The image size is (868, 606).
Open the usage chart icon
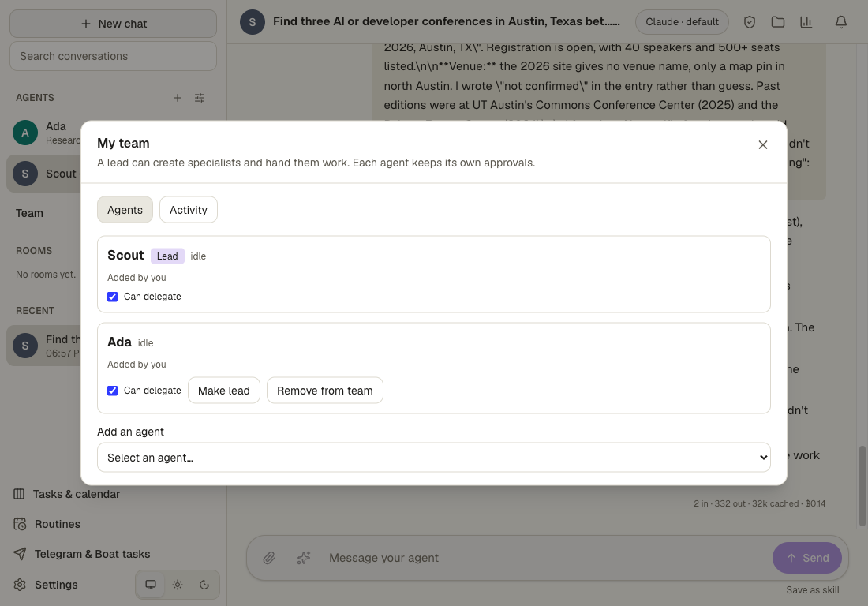click(806, 22)
